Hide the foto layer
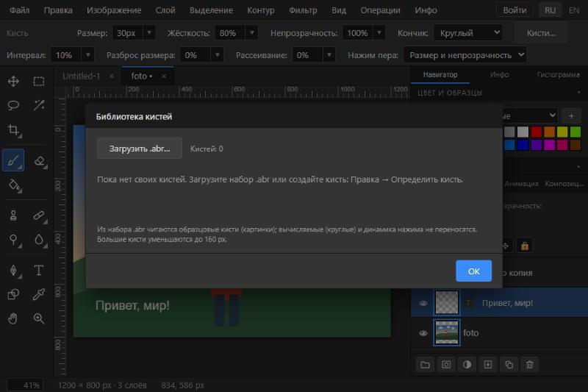The width and height of the screenshot is (588, 392). (423, 333)
